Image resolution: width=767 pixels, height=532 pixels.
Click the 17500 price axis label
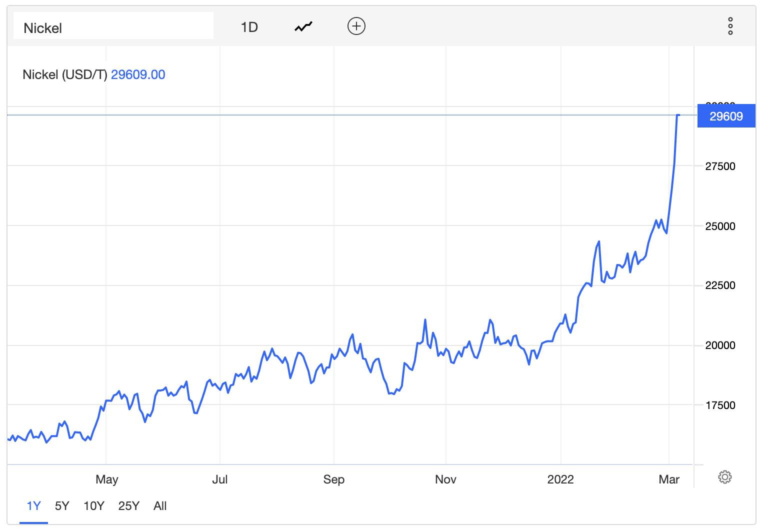point(720,405)
